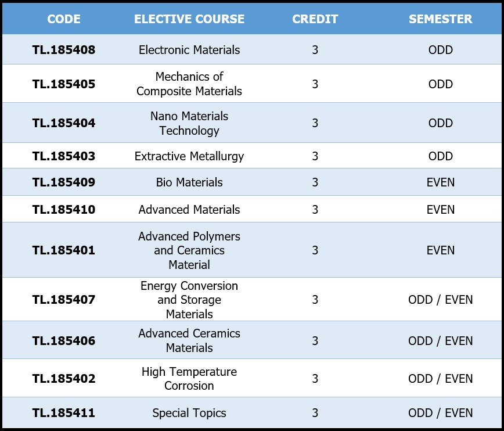Click ODD / EVEN semester for TL.185411
The width and height of the screenshot is (504, 431).
(440, 413)
